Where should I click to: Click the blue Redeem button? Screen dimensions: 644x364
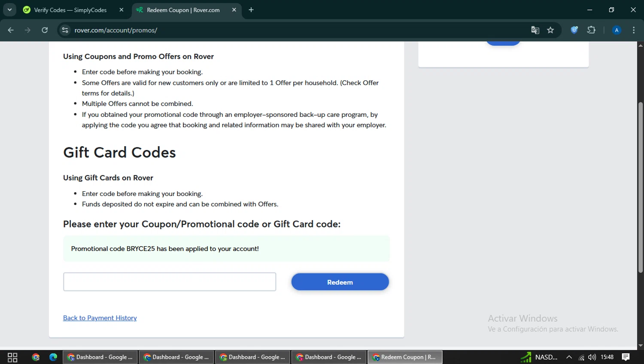(340, 282)
